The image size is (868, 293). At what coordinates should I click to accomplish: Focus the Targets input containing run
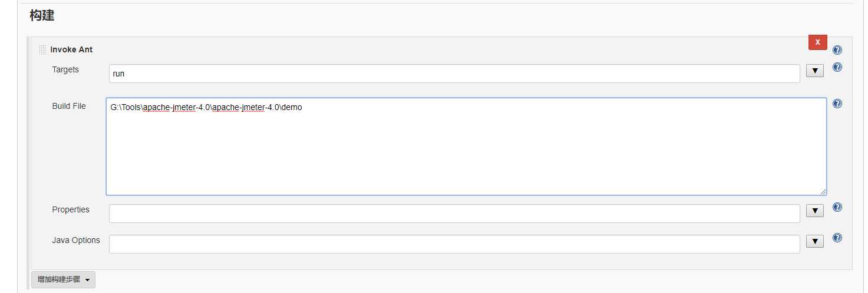(x=454, y=74)
